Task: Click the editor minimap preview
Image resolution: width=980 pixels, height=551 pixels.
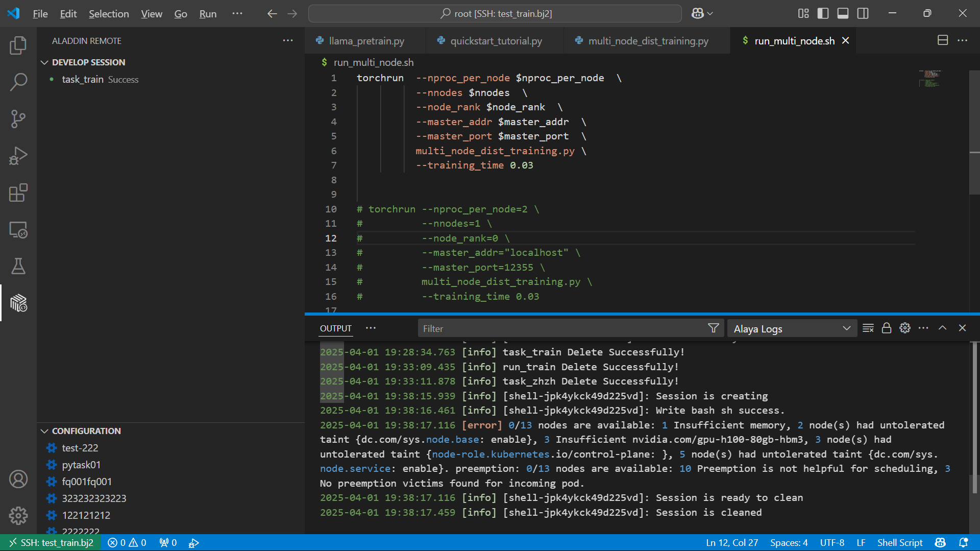Action: (x=930, y=79)
